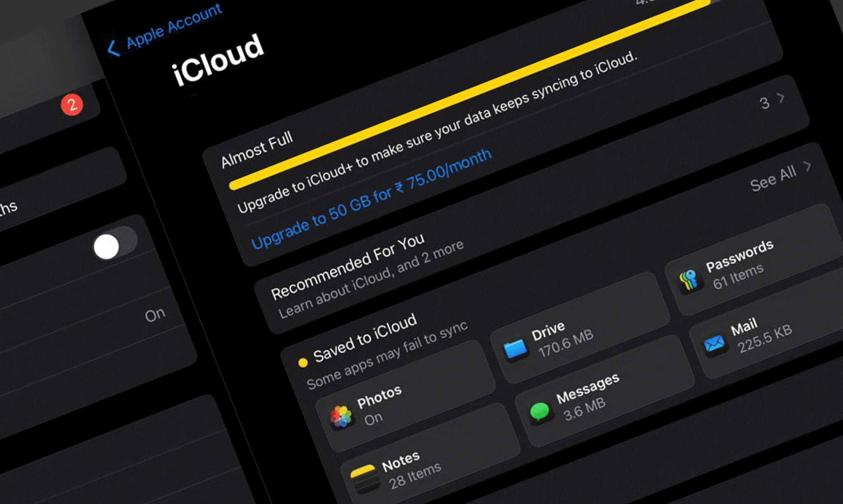Tap the green Messages bubble icon
The width and height of the screenshot is (843, 504).
tap(540, 411)
